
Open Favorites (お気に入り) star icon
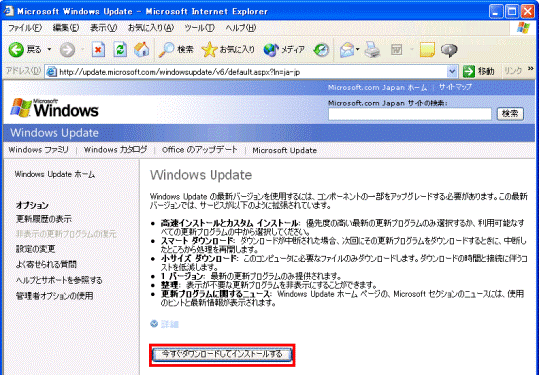click(209, 50)
